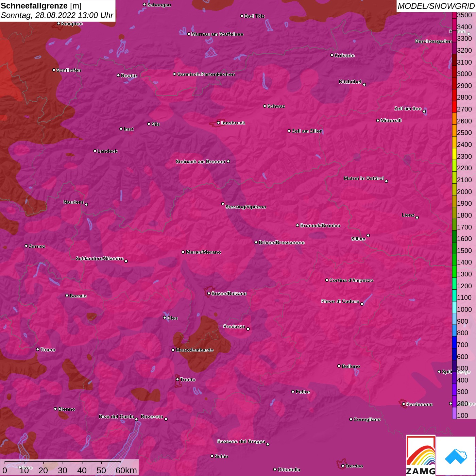
Task: Click the blue cloud logo icon
Action: [x=456, y=456]
